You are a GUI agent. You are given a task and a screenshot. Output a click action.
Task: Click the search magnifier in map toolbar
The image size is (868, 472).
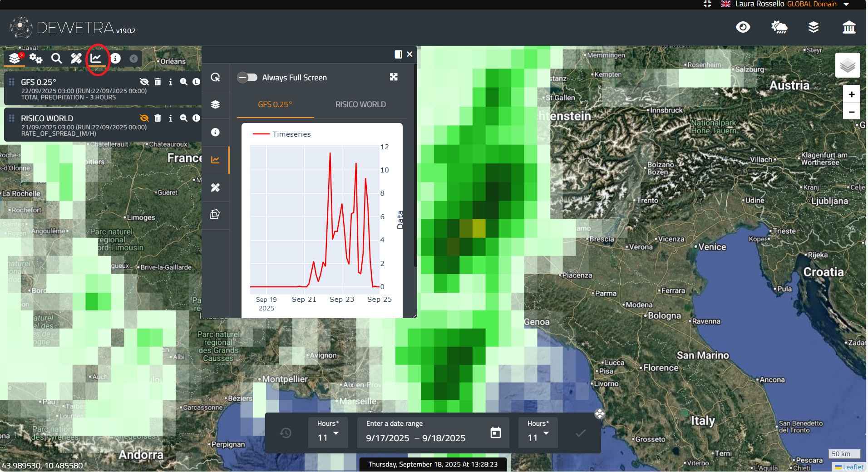(x=56, y=59)
